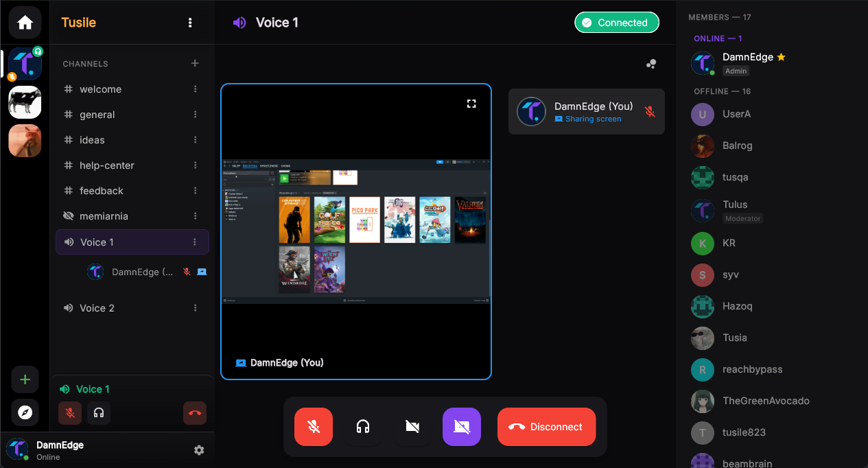Screen dimensions: 868x468
Task: Stop screen sharing purple button
Action: click(x=462, y=427)
